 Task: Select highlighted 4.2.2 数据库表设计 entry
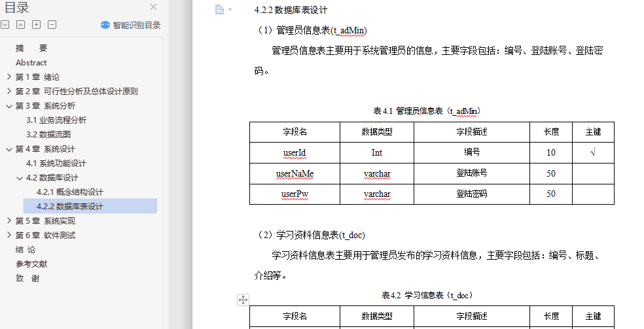(x=90, y=206)
